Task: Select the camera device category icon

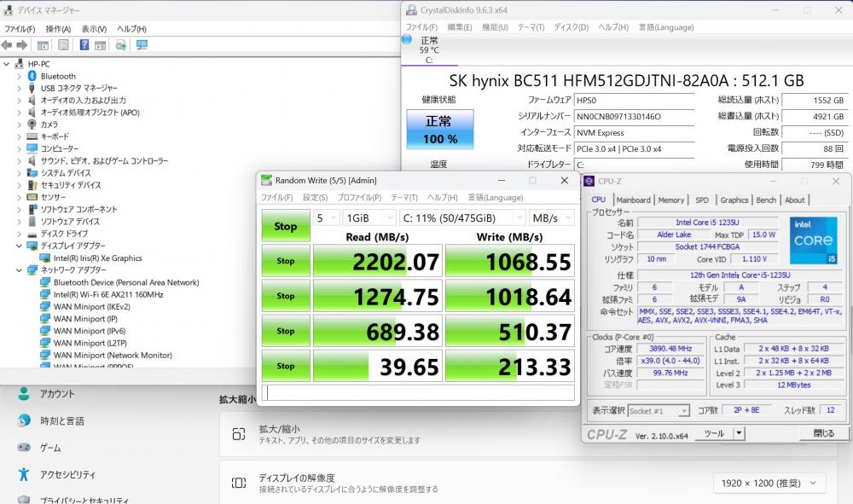Action: pos(32,125)
